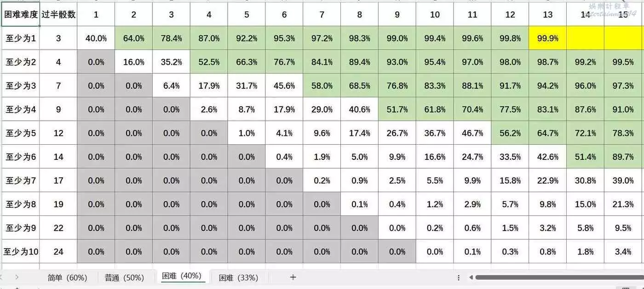Click the three-dot tab bar options handle

tap(459, 278)
